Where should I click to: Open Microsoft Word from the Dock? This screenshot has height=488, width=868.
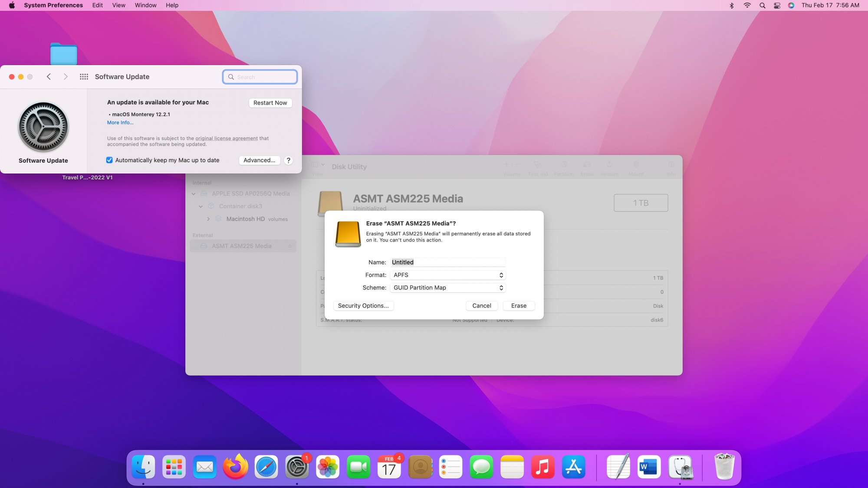(649, 467)
